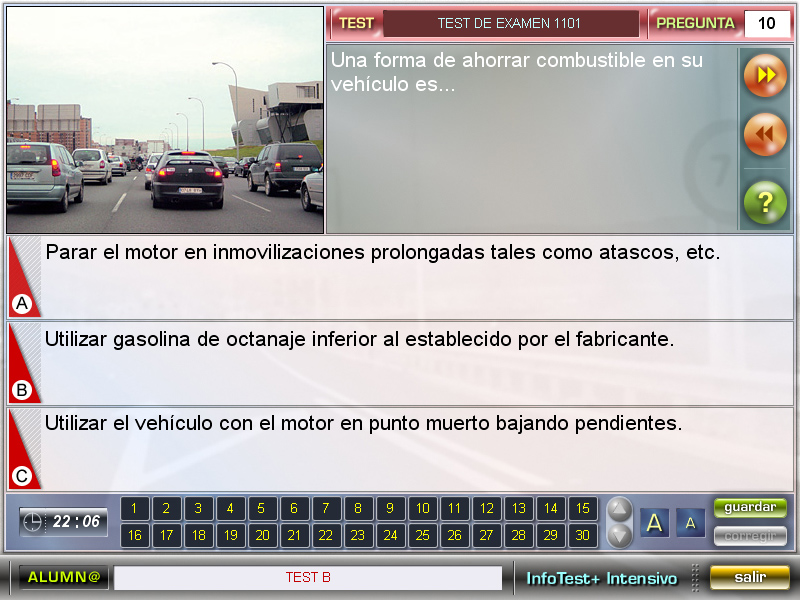Screen dimensions: 800x600
Task: Jump to question 30 in the grid
Action: click(582, 536)
